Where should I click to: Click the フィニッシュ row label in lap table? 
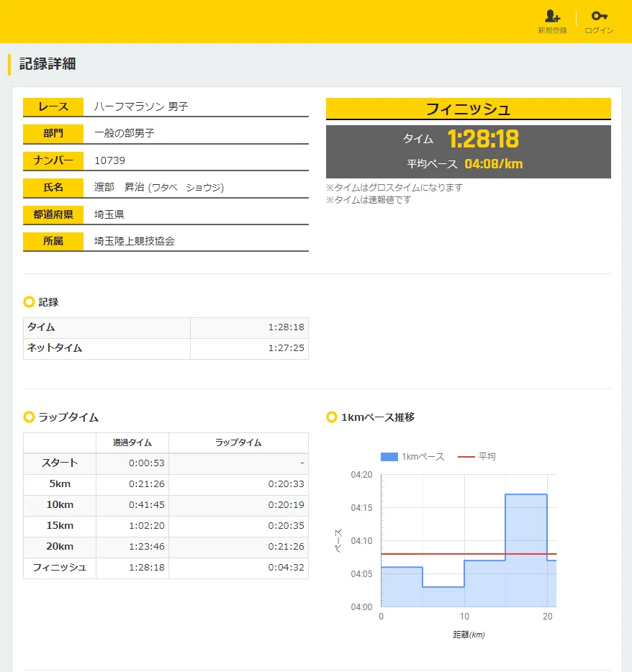click(60, 568)
